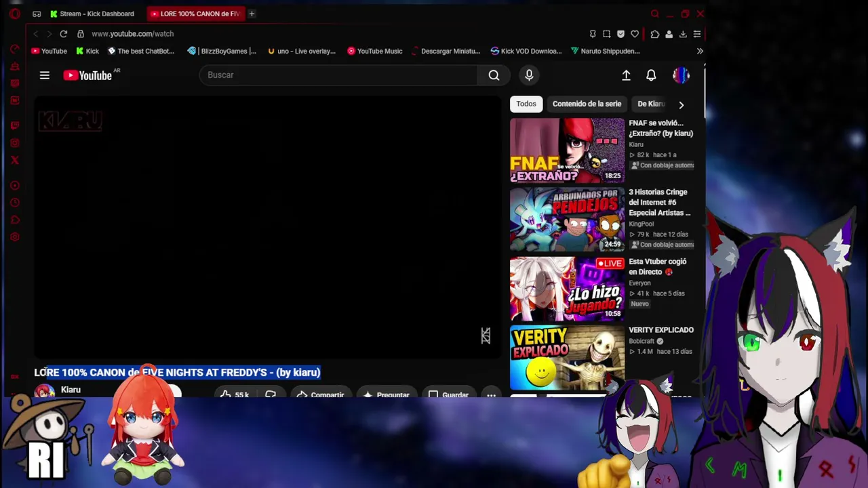
Task: Open the site security padlock info
Action: tap(80, 34)
